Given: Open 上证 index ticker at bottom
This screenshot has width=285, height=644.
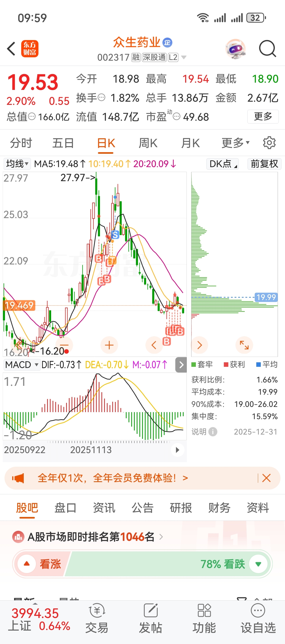Looking at the screenshot, I should pos(39,619).
